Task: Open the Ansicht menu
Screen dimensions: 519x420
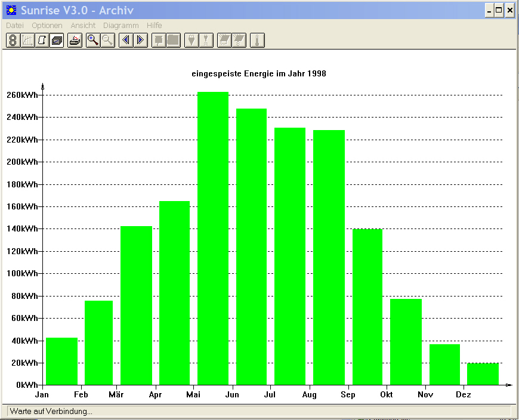Action: [83, 26]
